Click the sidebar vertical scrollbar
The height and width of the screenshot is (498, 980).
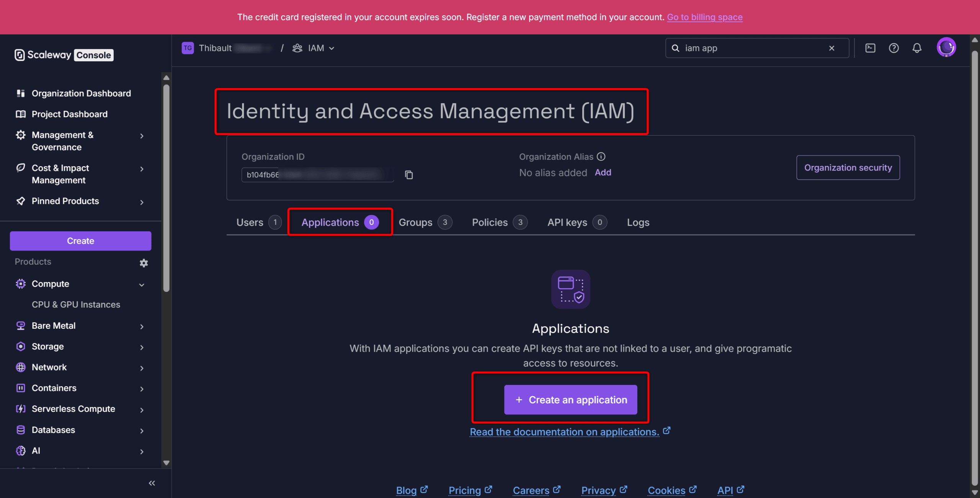tap(166, 188)
